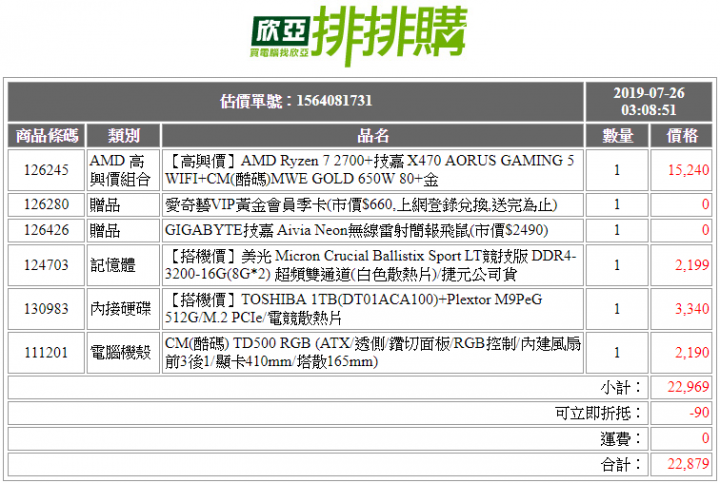Screen dimensions: 720x483
Task: Click the 愛奇藝VIP黃金會員季卡 product name
Action: tap(361, 205)
